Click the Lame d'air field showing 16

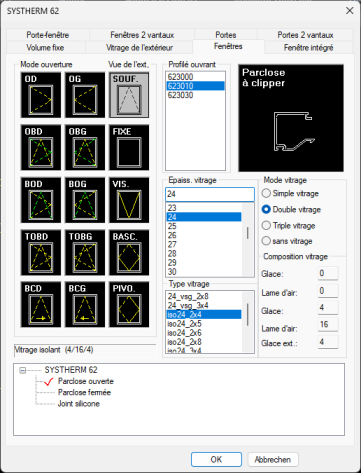point(328,324)
